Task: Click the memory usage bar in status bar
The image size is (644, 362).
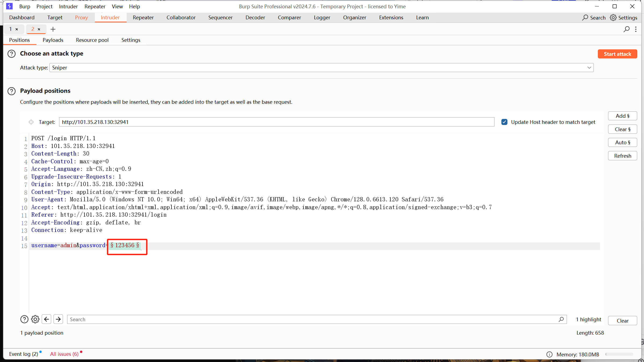Action: pos(619,354)
